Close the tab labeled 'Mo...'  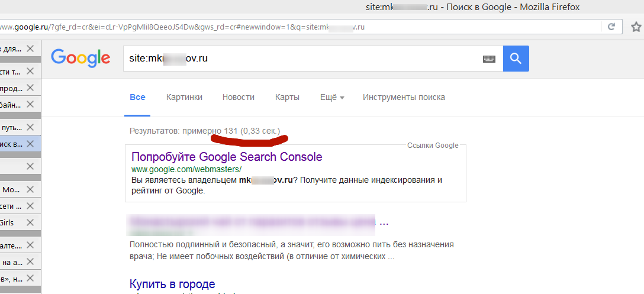coord(30,189)
